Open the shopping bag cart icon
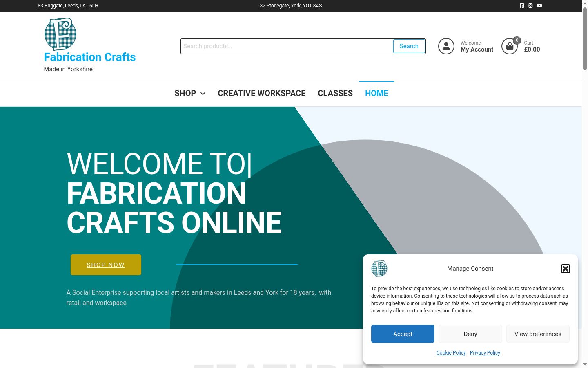588x368 pixels. [x=510, y=46]
